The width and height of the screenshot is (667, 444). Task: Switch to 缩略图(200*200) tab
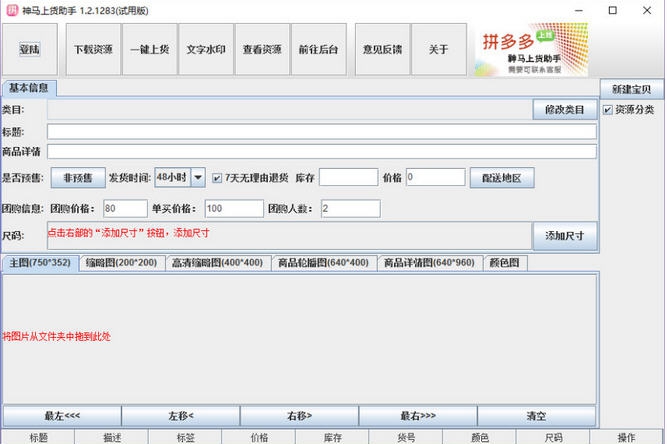click(x=121, y=263)
